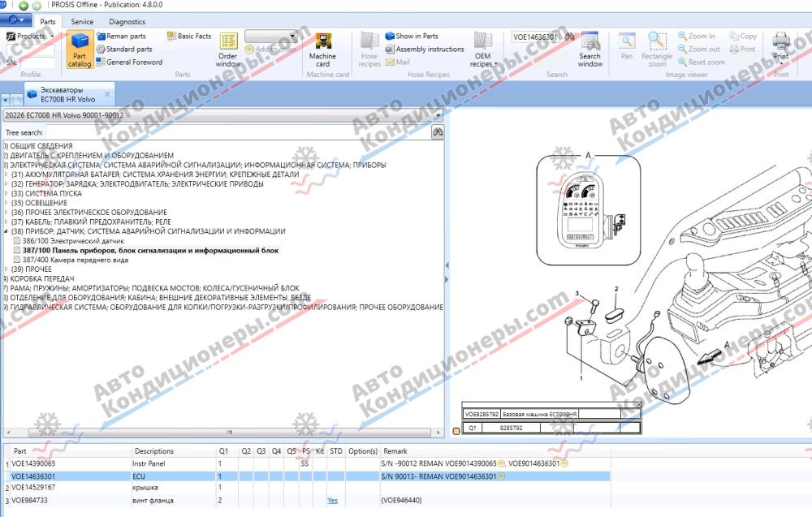
Task: Switch to the Parts ribbon tab
Action: point(48,22)
